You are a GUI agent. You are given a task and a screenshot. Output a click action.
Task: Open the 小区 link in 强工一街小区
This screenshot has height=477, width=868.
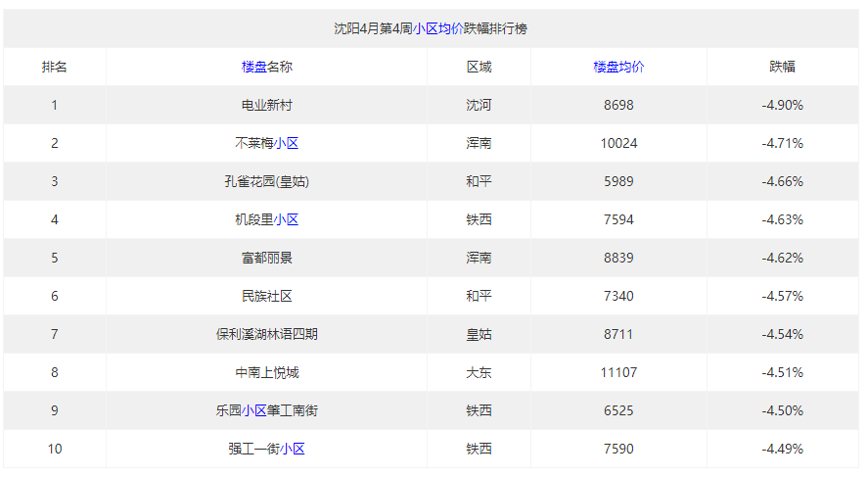point(292,449)
